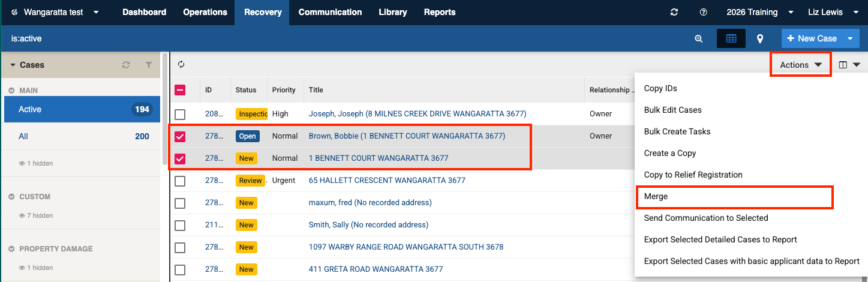868x282 pixels.
Task: Click the left panel vertical scrollbar
Action: (164, 108)
